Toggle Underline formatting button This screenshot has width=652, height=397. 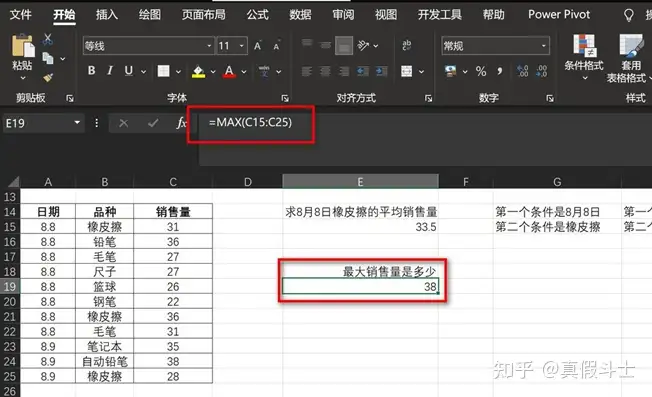click(129, 71)
